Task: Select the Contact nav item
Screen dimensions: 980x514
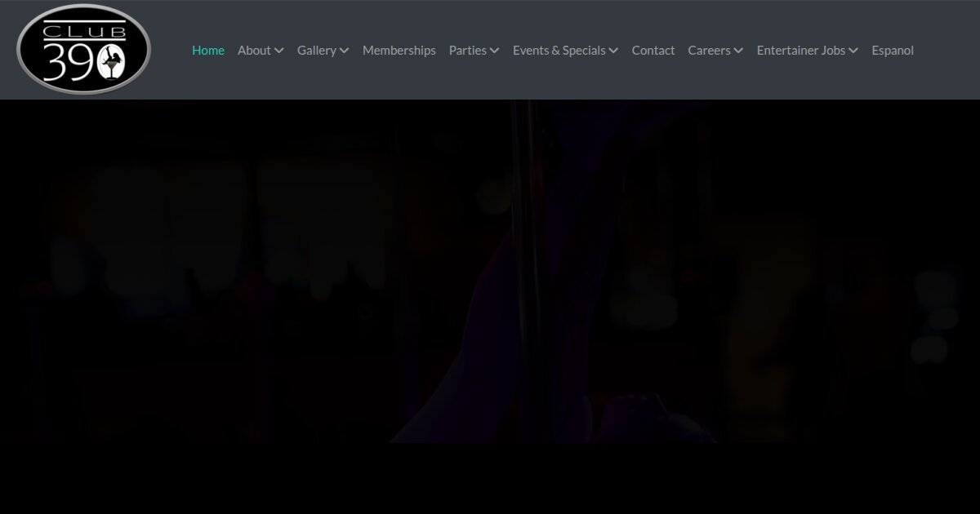Action: tap(653, 50)
